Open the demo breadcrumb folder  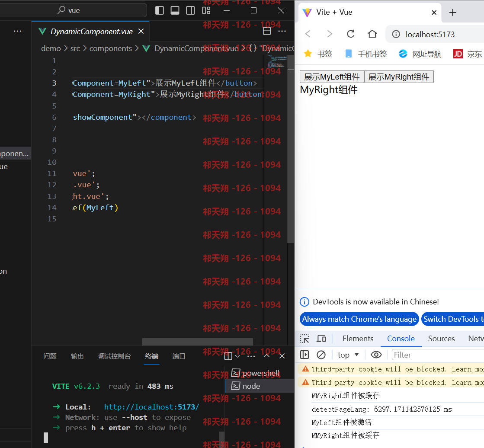point(51,48)
